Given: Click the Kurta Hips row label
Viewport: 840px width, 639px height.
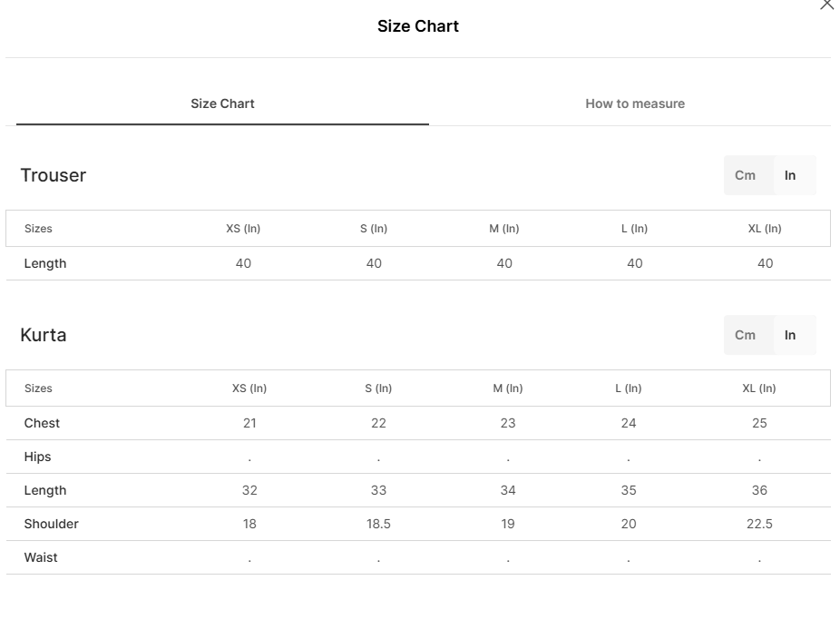Looking at the screenshot, I should point(37,457).
